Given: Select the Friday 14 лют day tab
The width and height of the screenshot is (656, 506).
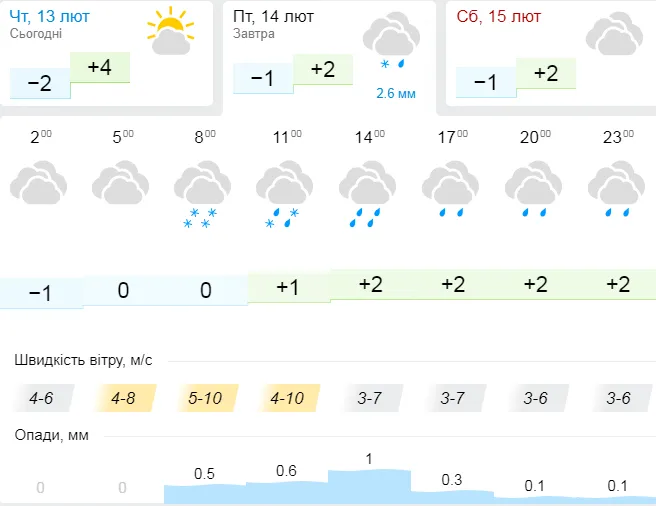Looking at the screenshot, I should coord(329,57).
